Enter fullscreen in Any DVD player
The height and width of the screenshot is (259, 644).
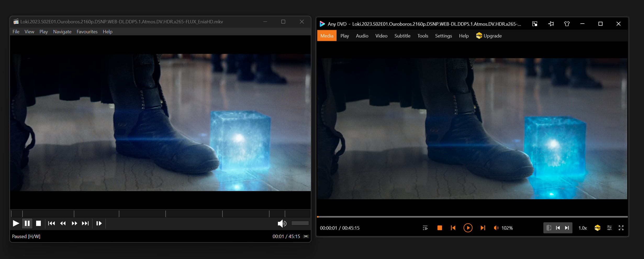(621, 228)
